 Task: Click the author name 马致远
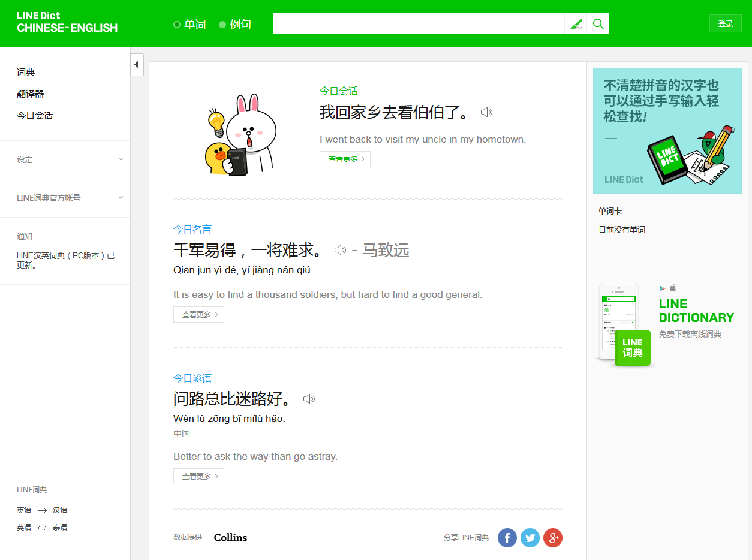tap(386, 250)
